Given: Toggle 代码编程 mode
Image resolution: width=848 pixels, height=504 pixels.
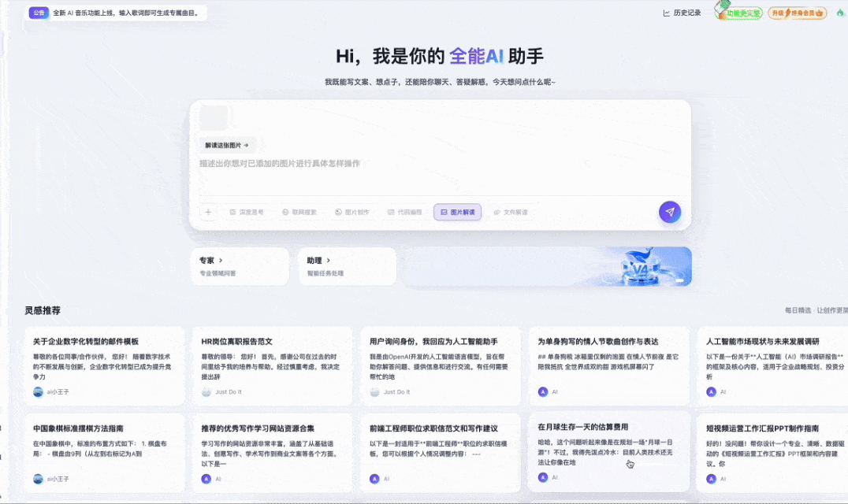Looking at the screenshot, I should click(x=404, y=213).
